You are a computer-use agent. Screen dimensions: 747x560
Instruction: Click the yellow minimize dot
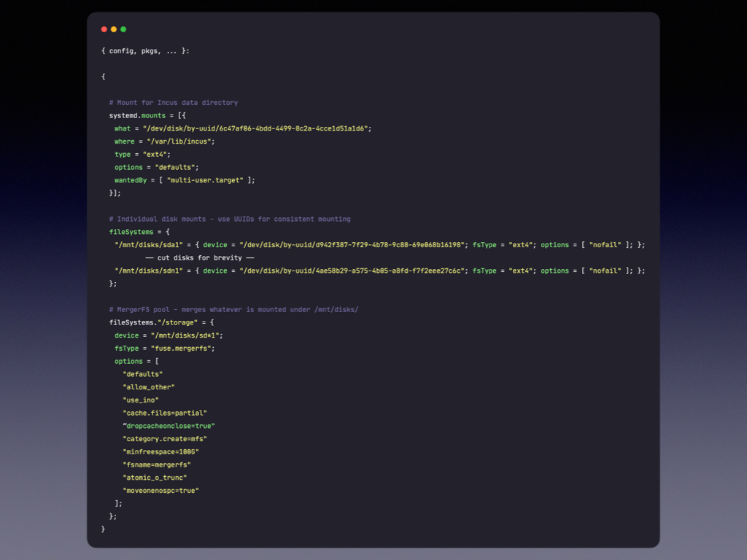point(113,29)
